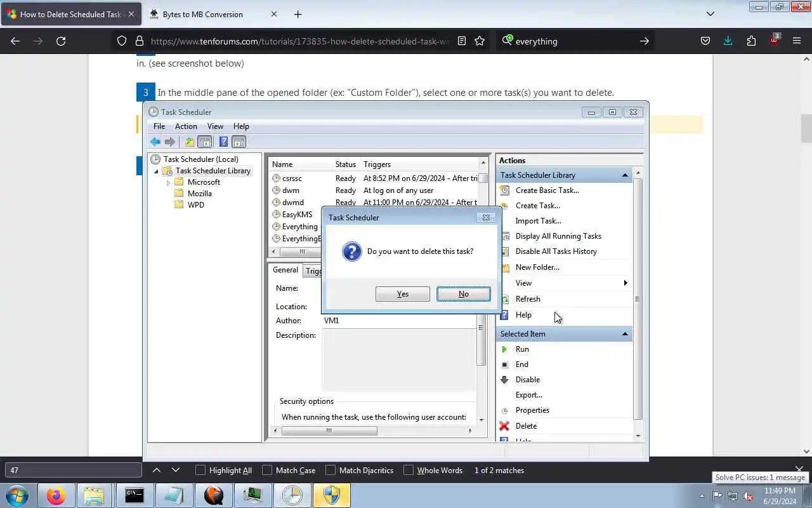
Task: Open the File menu in Task Scheduler
Action: pos(159,126)
